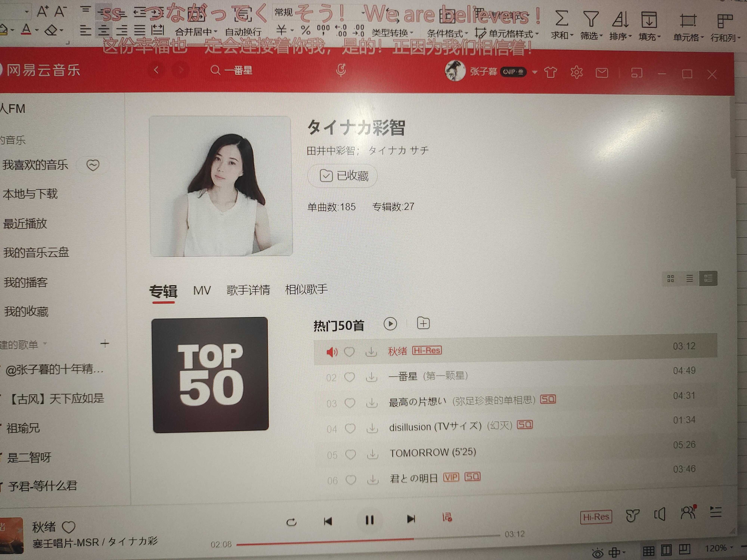The width and height of the screenshot is (747, 560).
Task: Switch albums to list view
Action: (690, 279)
